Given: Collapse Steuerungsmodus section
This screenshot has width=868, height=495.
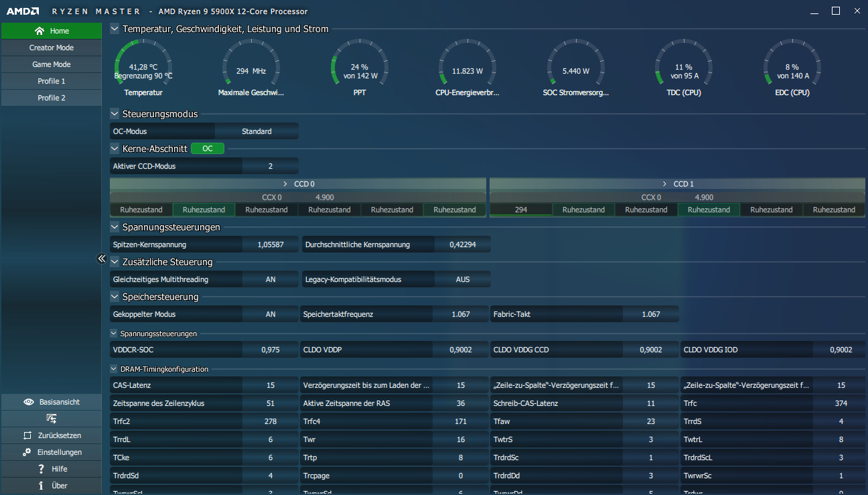Looking at the screenshot, I should click(115, 114).
